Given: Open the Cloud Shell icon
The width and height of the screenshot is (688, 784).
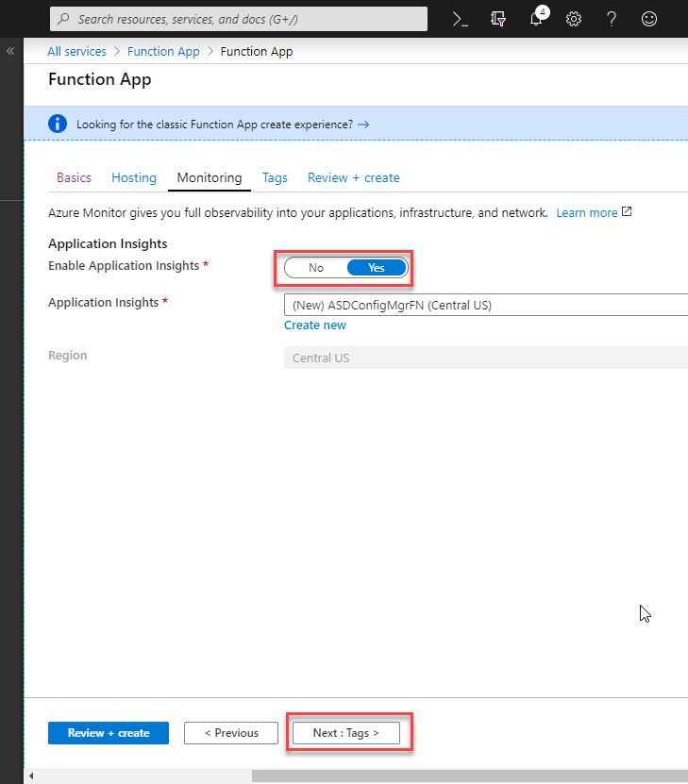Looking at the screenshot, I should pyautogui.click(x=460, y=19).
